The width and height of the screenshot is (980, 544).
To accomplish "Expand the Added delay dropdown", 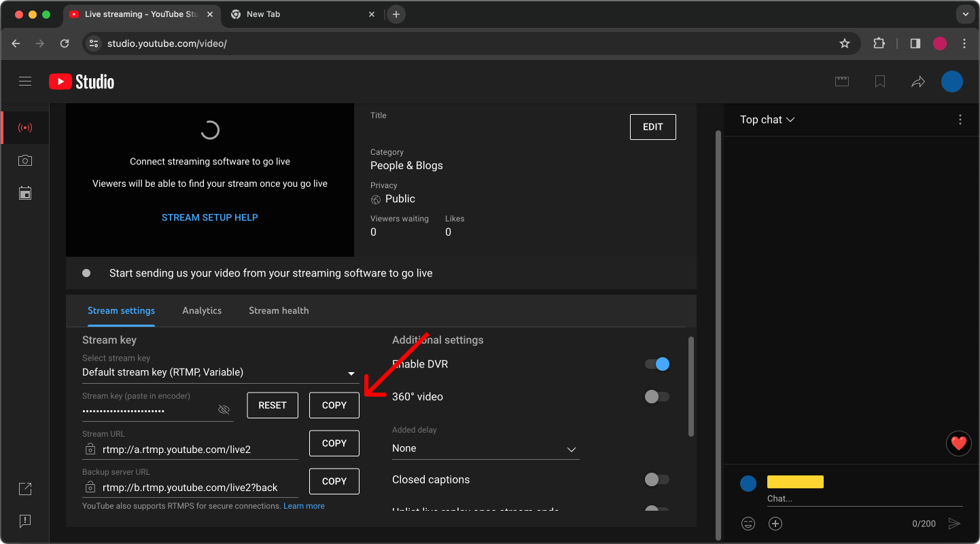I will pos(572,449).
